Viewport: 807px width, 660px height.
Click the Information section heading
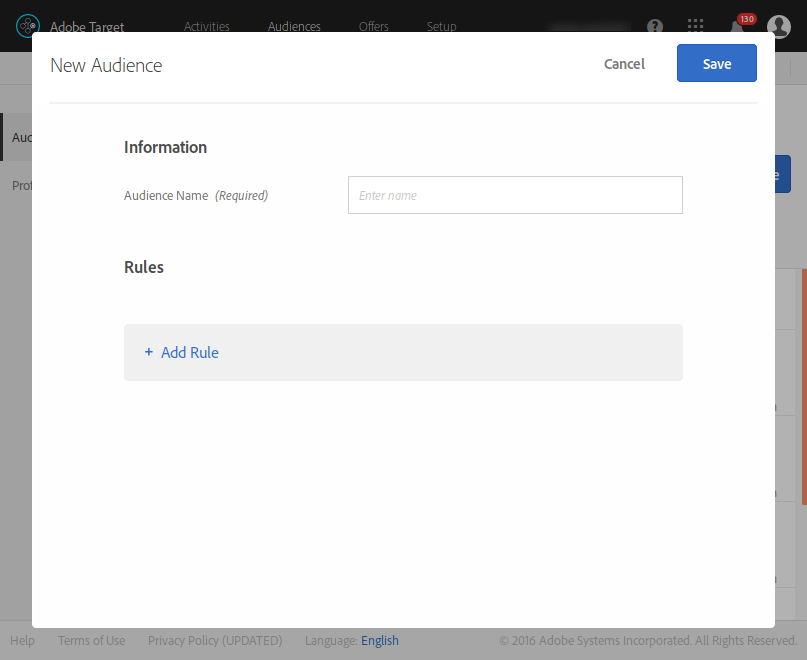click(x=165, y=147)
